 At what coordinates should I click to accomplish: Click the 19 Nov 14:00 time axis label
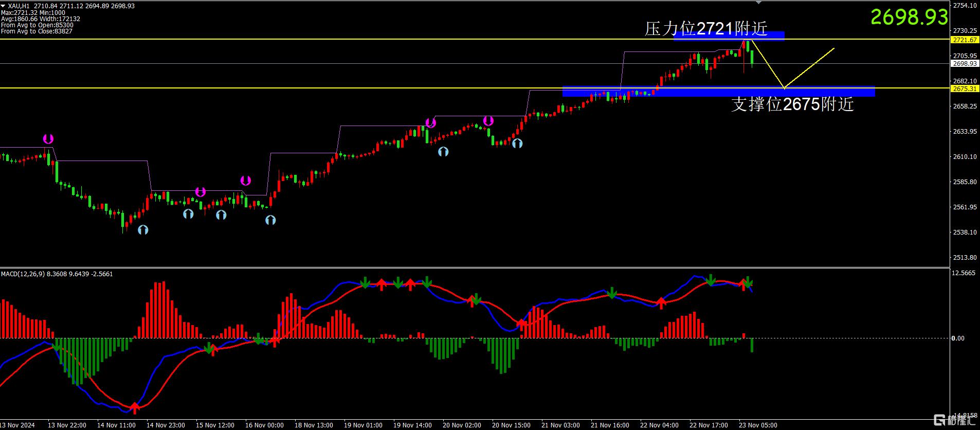click(412, 425)
